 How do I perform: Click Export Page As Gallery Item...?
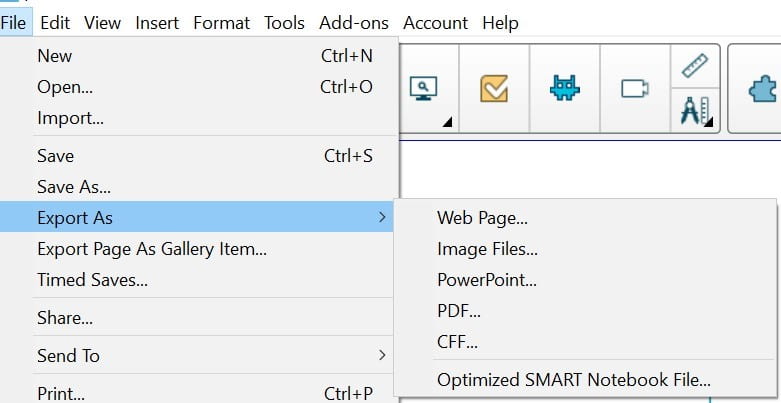[x=152, y=249]
